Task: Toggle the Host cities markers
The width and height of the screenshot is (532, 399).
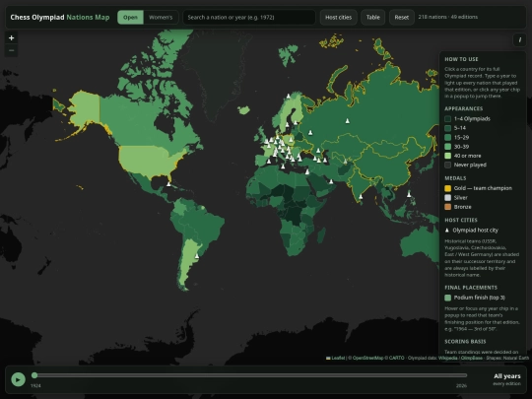Action: [x=338, y=18]
